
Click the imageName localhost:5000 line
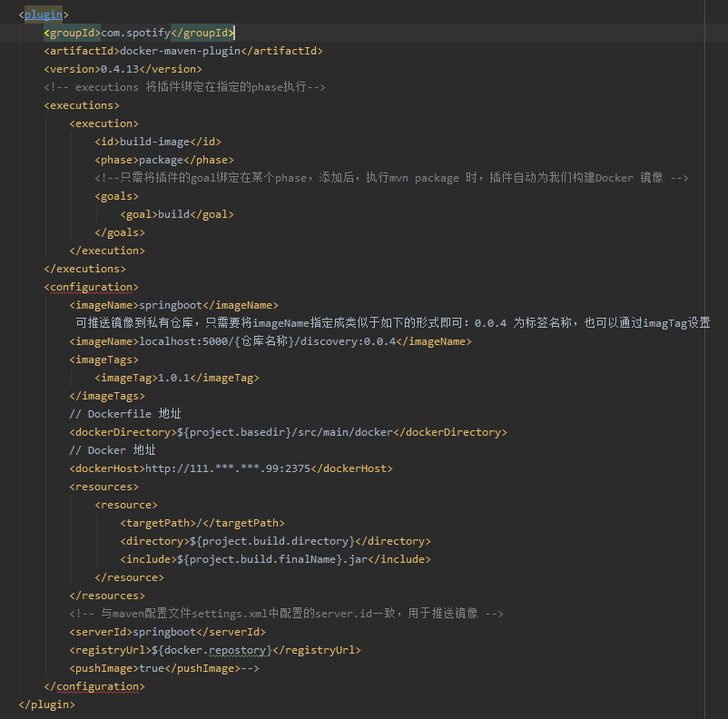(x=271, y=341)
